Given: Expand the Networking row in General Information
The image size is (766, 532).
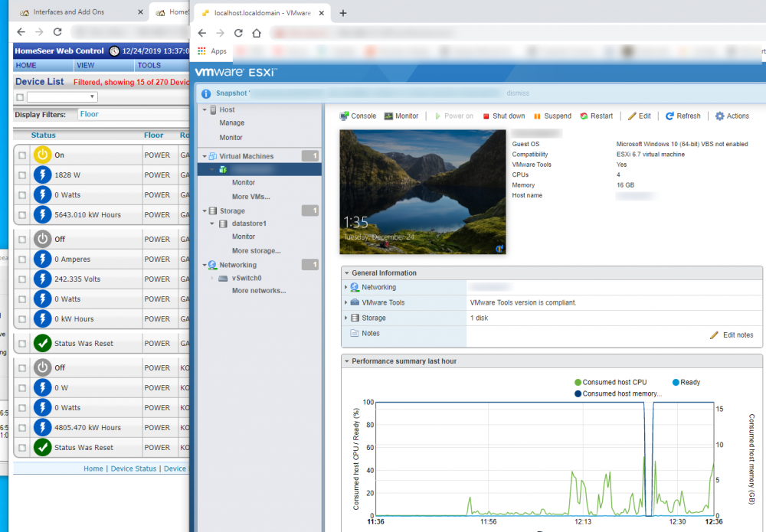Looking at the screenshot, I should point(346,288).
